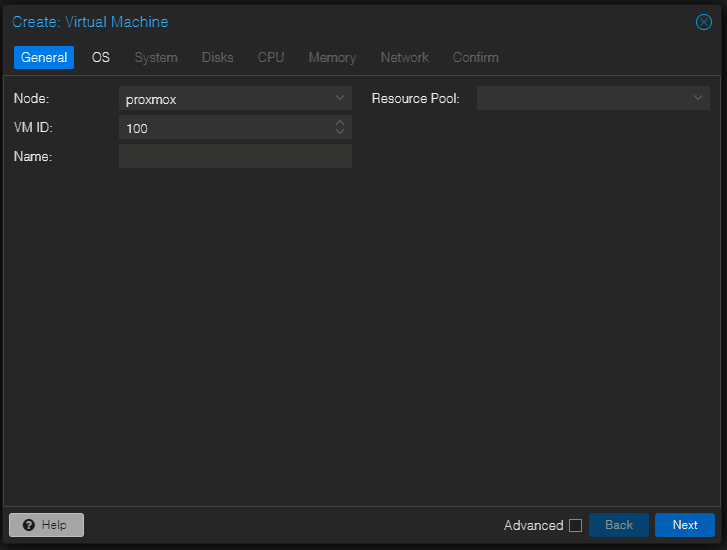Screen dimensions: 727x550
Task: Switch to the General tab
Action: tap(44, 58)
